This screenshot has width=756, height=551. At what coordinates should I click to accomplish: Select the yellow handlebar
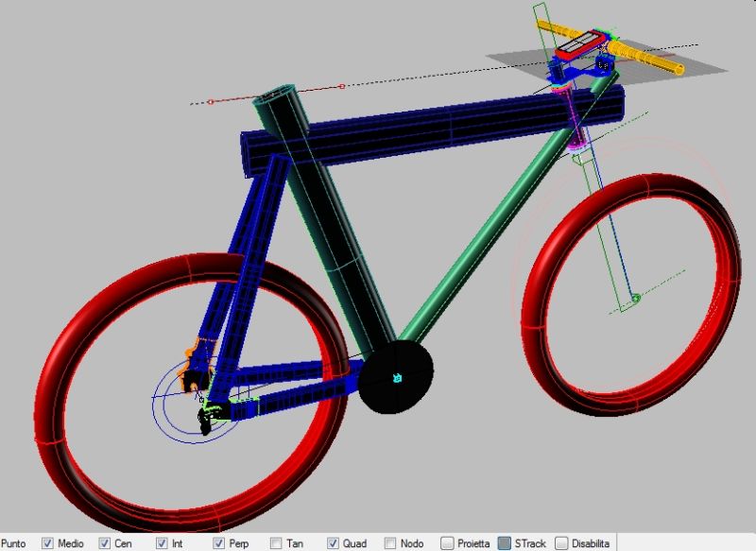pos(646,56)
